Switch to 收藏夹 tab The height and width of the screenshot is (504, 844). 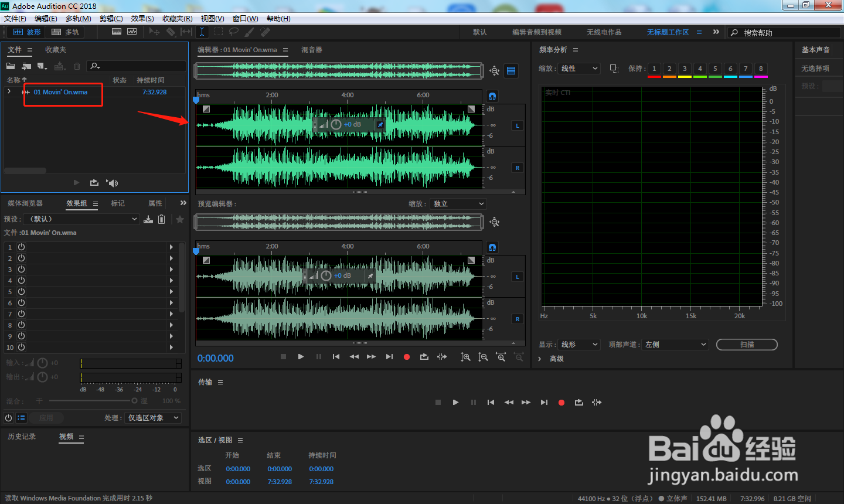(56, 50)
